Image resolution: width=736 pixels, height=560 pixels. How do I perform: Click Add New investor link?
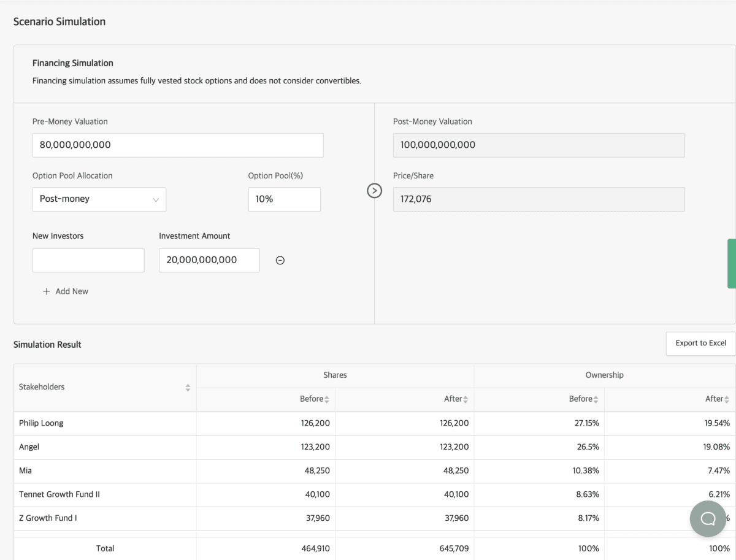coord(66,291)
